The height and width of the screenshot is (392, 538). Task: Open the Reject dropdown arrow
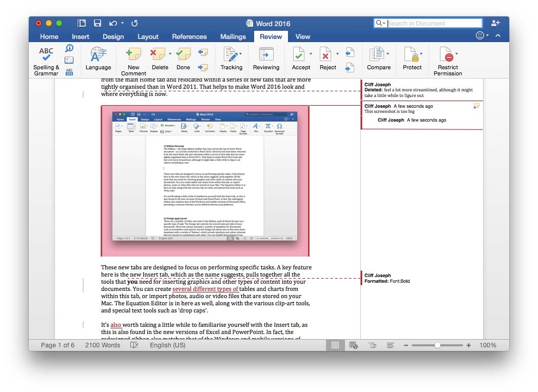[337, 54]
